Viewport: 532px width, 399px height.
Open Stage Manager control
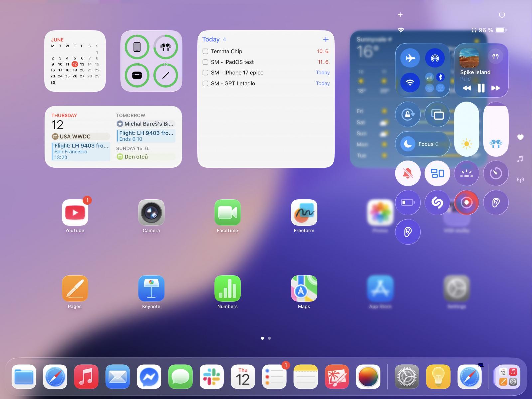pyautogui.click(x=437, y=173)
